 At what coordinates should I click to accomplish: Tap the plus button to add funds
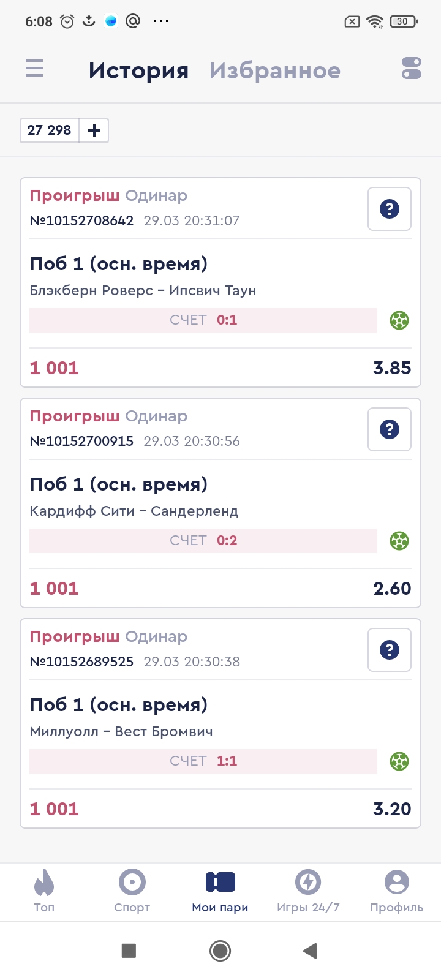(x=94, y=130)
